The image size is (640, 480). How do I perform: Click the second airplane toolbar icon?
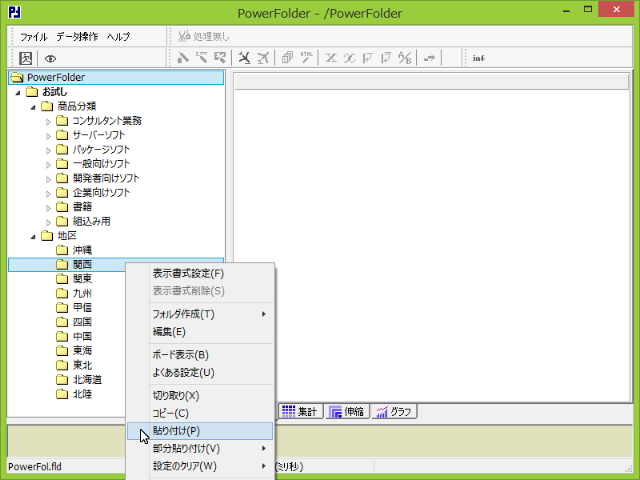pos(263,58)
